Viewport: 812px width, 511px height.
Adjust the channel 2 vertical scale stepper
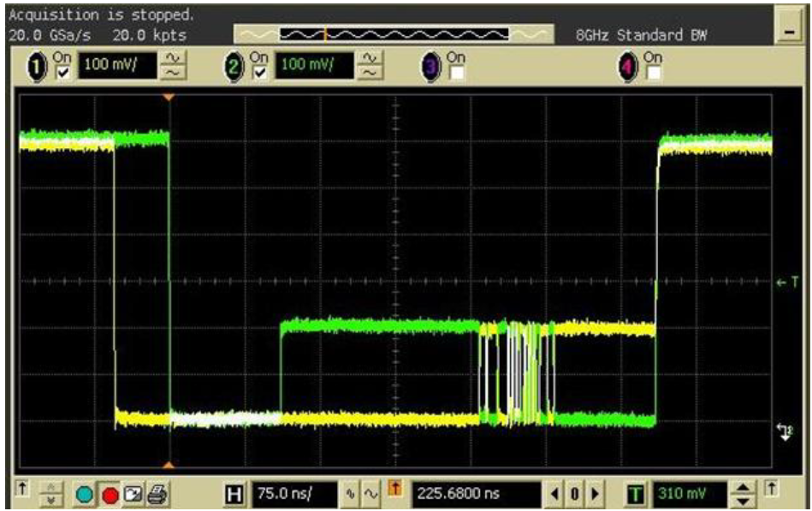coord(370,66)
